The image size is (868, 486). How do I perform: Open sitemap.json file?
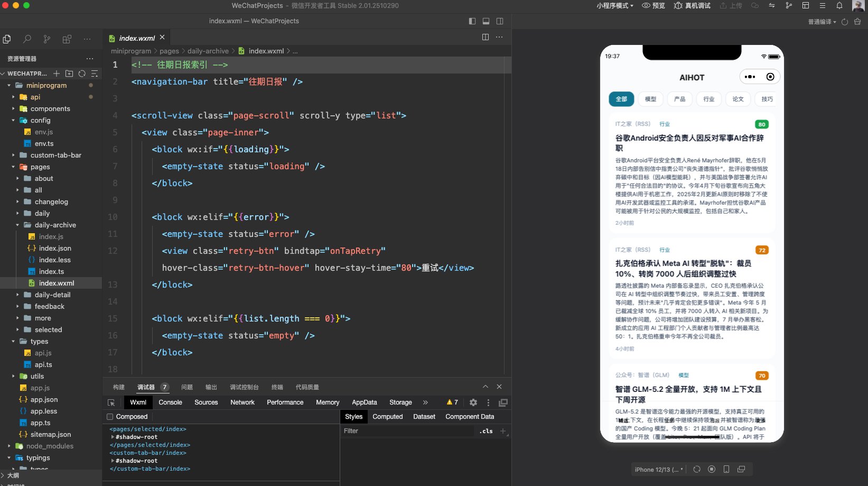click(51, 434)
